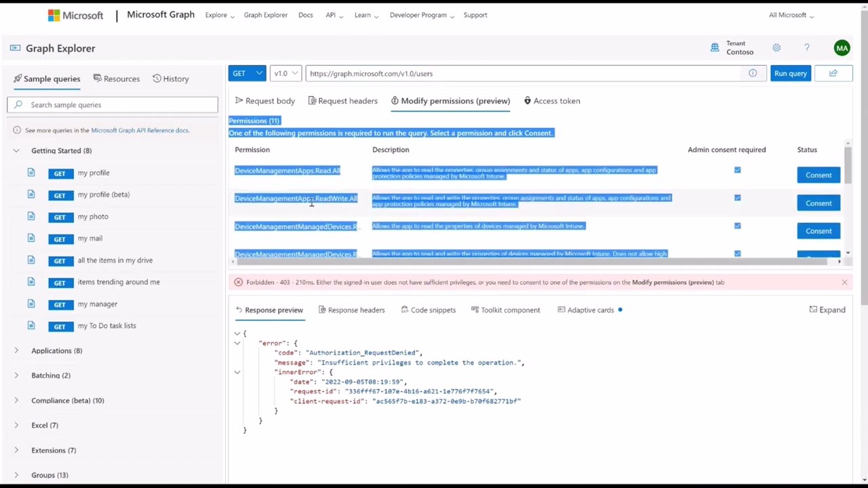The width and height of the screenshot is (868, 488).
Task: Open the help question mark icon
Action: (807, 48)
